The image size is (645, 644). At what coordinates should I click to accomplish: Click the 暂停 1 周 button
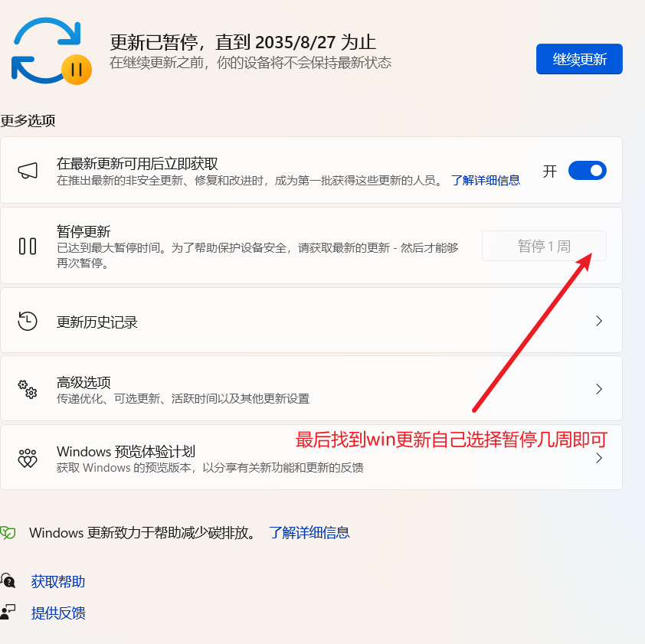544,246
